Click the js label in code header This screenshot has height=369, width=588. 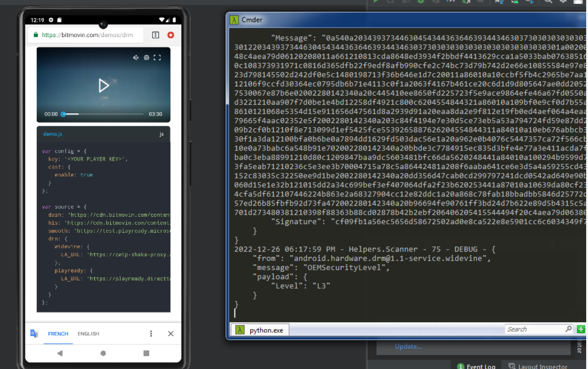click(x=162, y=134)
